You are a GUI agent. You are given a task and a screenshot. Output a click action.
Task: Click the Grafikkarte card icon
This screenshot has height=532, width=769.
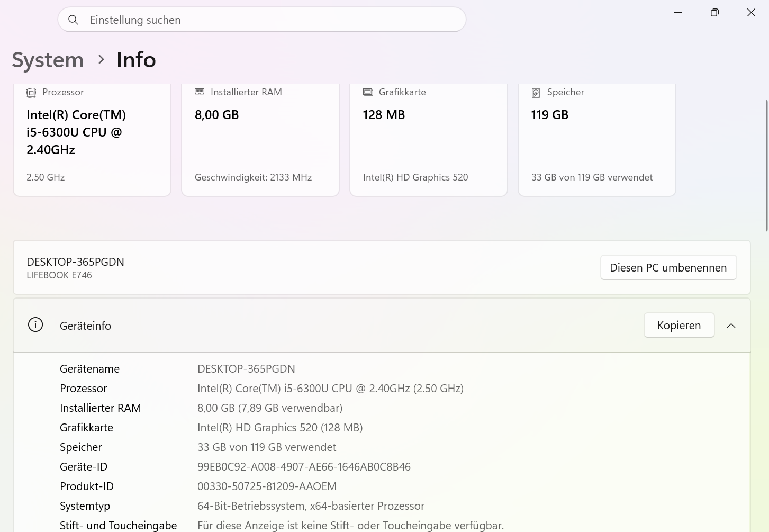click(x=368, y=92)
